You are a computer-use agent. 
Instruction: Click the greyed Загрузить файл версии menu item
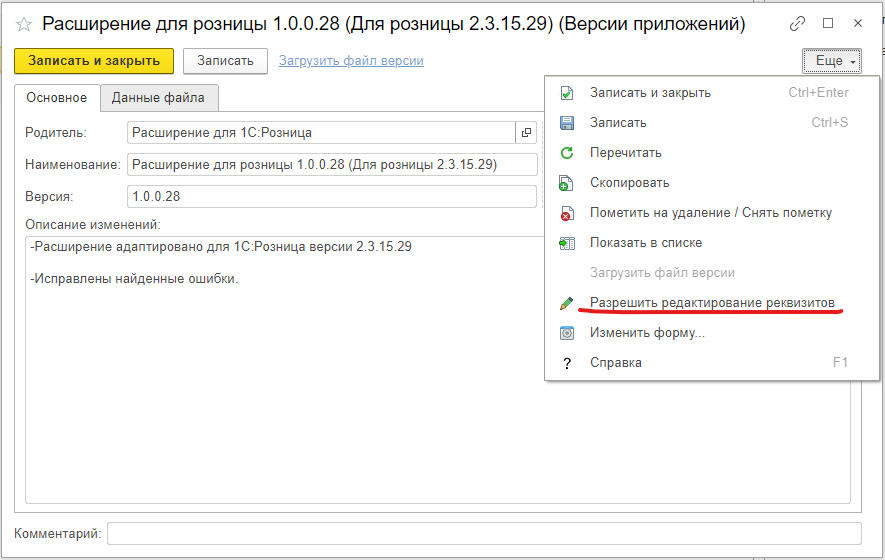tap(712, 273)
